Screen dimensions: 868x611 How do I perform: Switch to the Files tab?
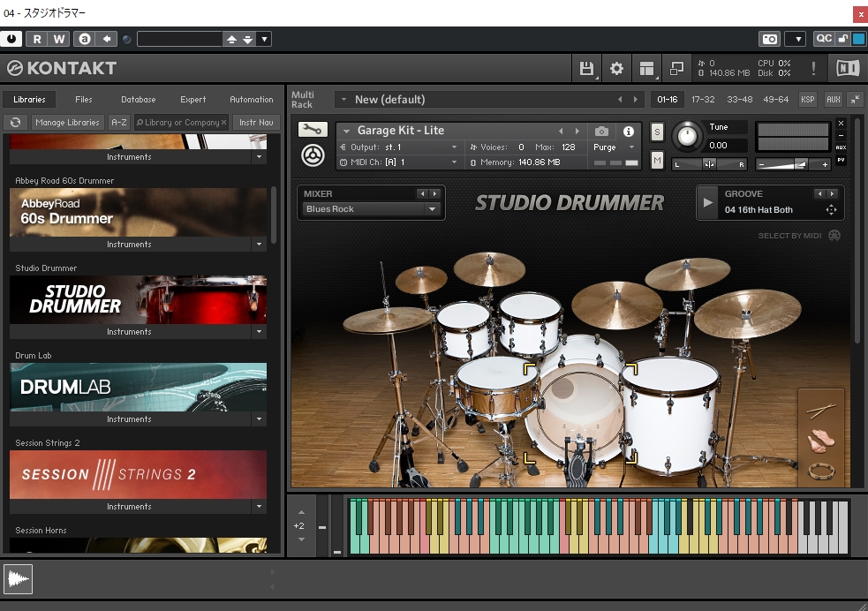tap(84, 100)
